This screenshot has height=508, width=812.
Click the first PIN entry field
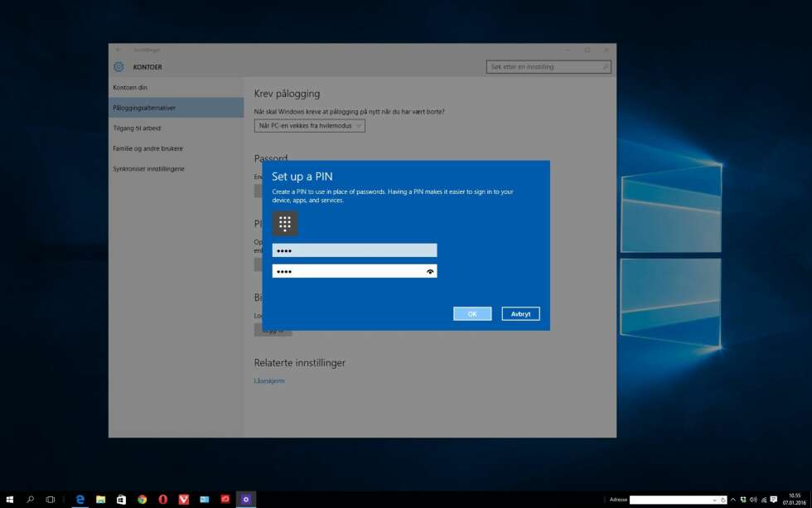(x=355, y=250)
